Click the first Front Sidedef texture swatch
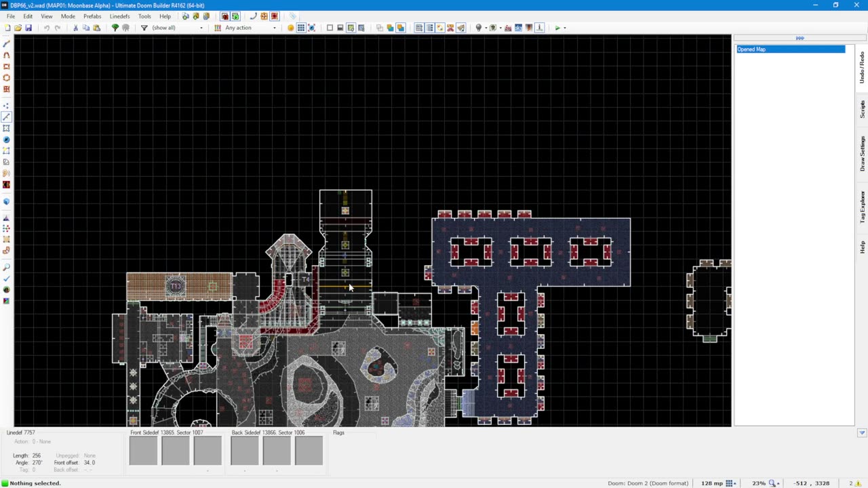This screenshot has height=488, width=868. [x=143, y=451]
